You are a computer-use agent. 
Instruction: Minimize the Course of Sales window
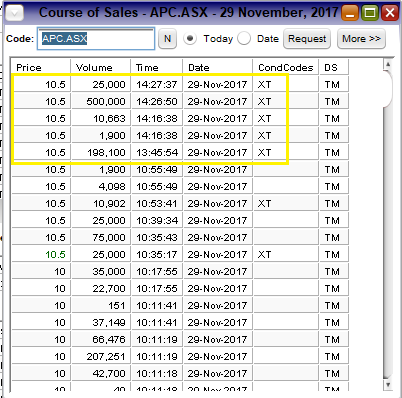pos(350,13)
